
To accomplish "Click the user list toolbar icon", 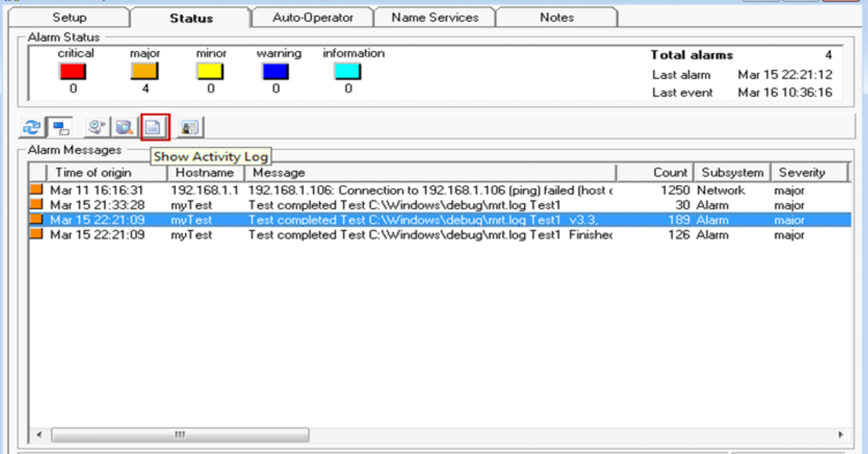I will click(190, 127).
